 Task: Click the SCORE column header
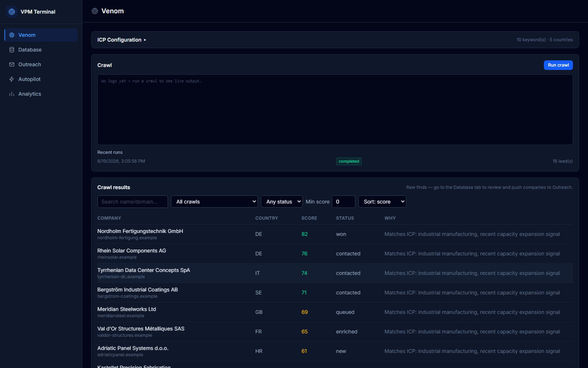click(x=309, y=218)
